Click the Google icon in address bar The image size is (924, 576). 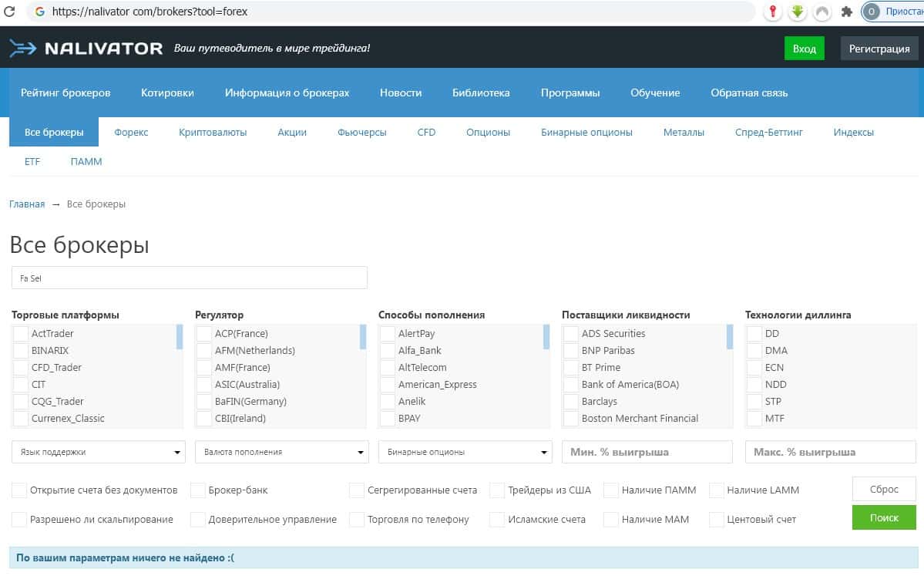pyautogui.click(x=39, y=12)
